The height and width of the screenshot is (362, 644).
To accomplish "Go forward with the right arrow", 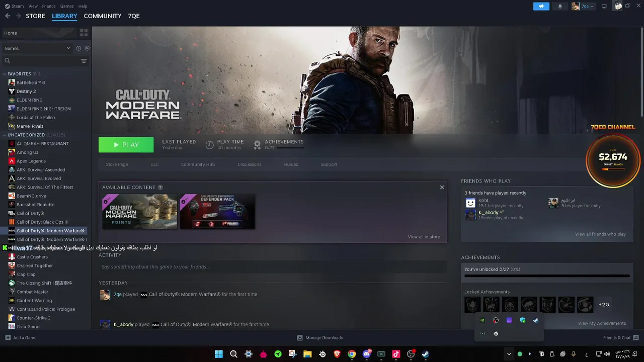I will pyautogui.click(x=19, y=16).
